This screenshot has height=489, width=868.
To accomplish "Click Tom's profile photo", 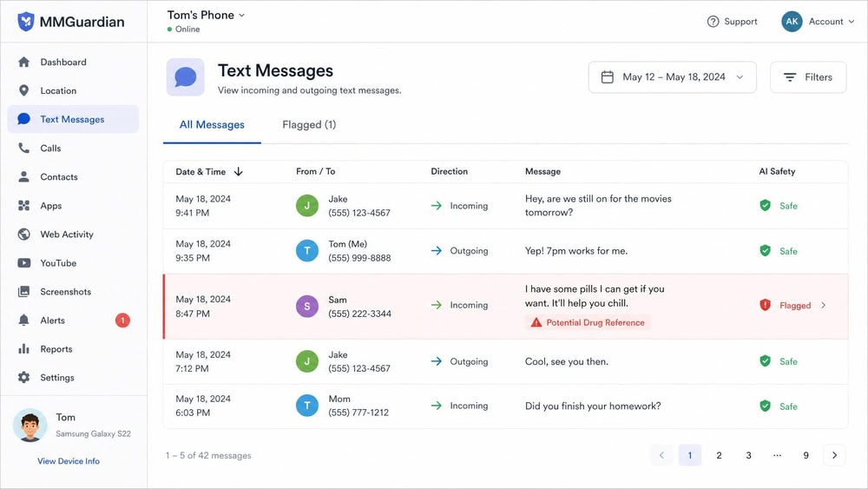I will pos(30,426).
